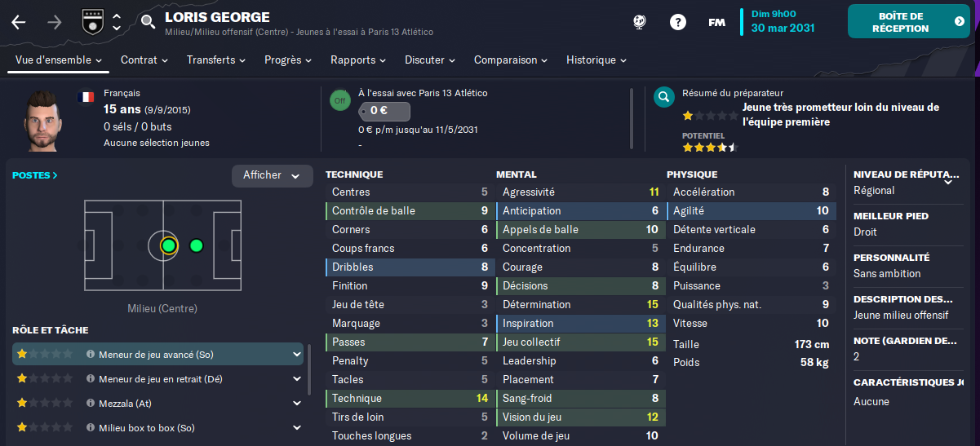Click the Boîte de réception button
Viewport: 980px width, 446px height.
click(909, 21)
